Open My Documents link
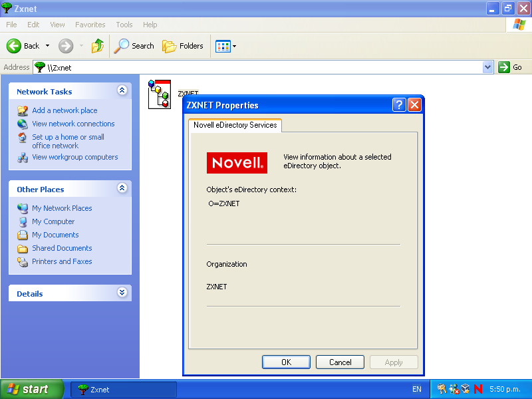Screen dimensions: 532x399 (55, 235)
